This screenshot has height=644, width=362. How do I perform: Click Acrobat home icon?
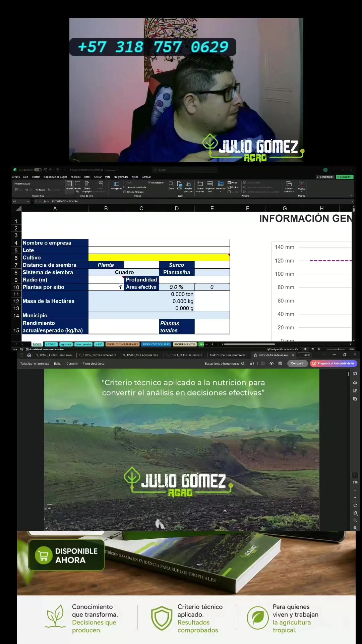29,355
